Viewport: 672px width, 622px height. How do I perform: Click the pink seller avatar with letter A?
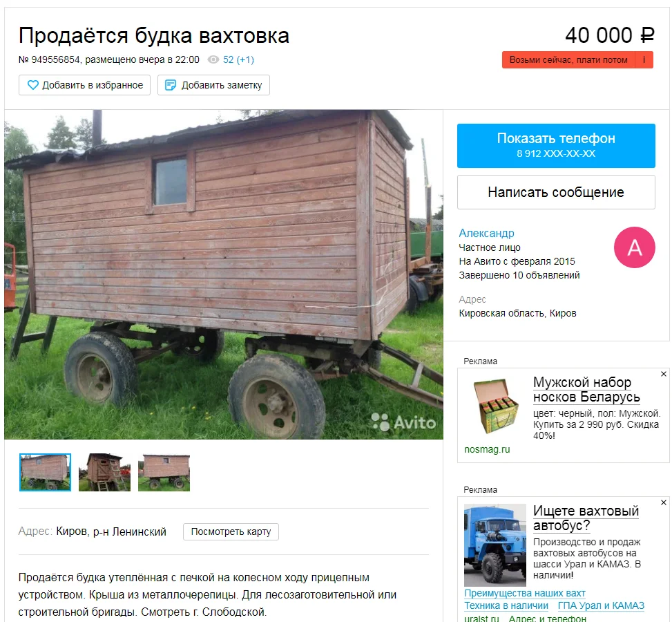[634, 247]
